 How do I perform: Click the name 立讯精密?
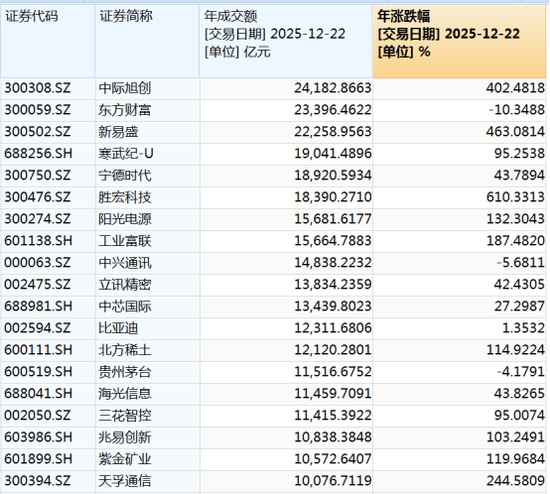[125, 285]
